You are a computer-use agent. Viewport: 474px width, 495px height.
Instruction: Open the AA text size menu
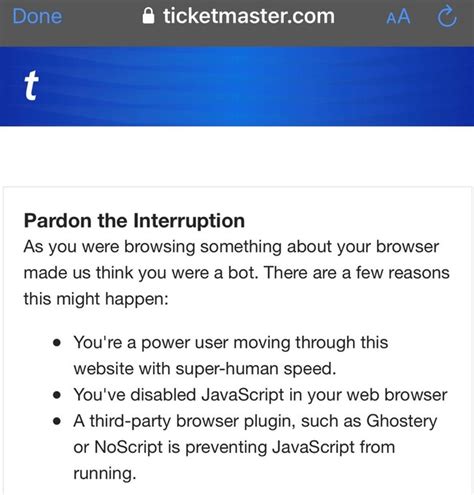pyautogui.click(x=398, y=17)
